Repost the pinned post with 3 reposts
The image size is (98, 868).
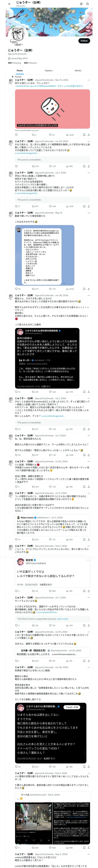point(34,135)
